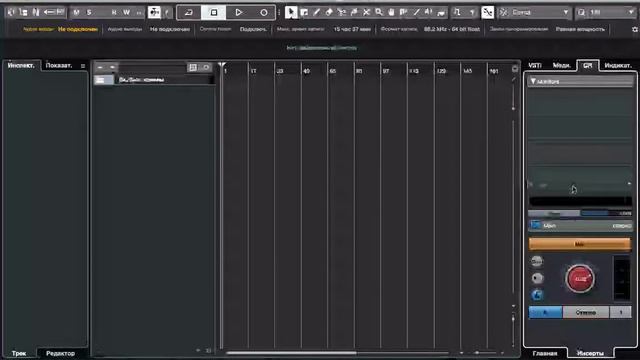Click the blue round button under Dim
This screenshot has height=360, width=640.
click(x=537, y=295)
